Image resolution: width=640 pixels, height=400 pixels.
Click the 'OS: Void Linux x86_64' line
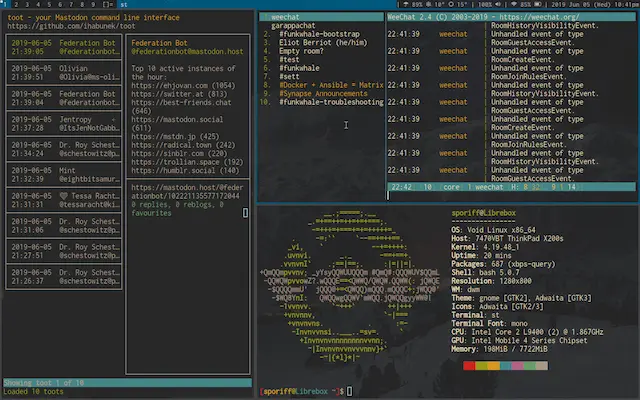493,230
